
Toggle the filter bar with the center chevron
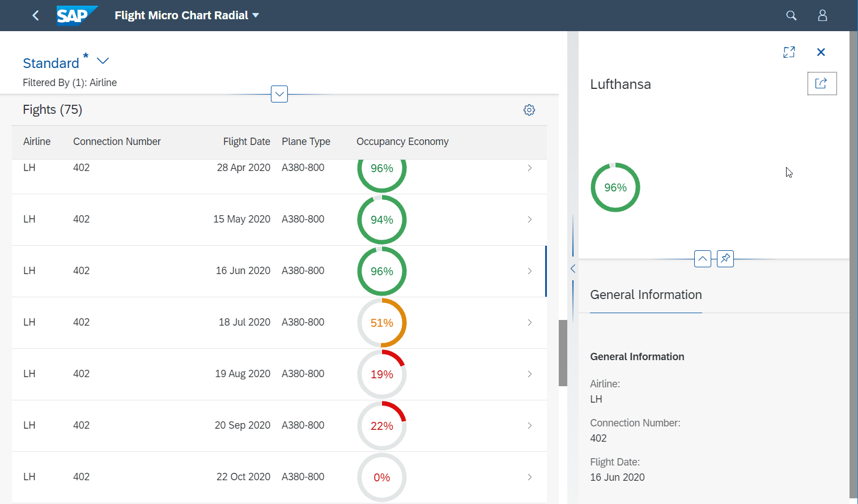tap(279, 93)
